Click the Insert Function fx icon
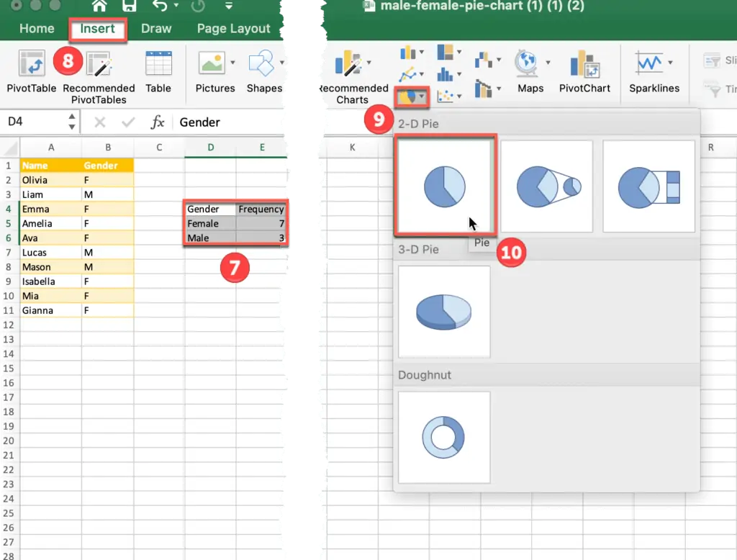Image resolution: width=737 pixels, height=560 pixels. (x=158, y=122)
